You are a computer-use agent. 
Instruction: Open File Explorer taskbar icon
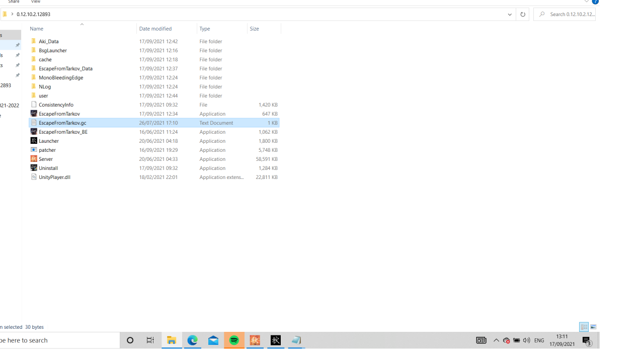(x=172, y=340)
